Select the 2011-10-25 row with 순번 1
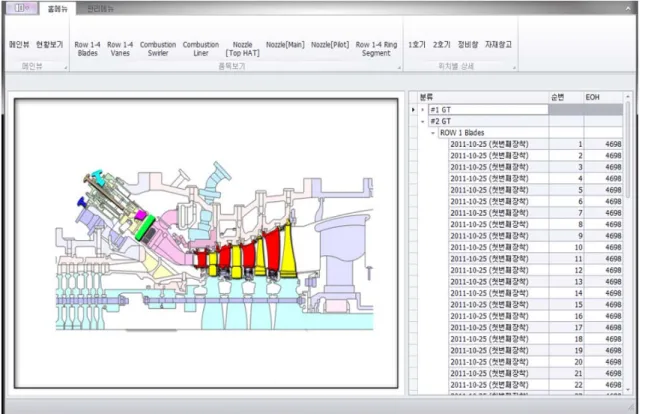Screen dimensions: 645x414 (536, 144)
